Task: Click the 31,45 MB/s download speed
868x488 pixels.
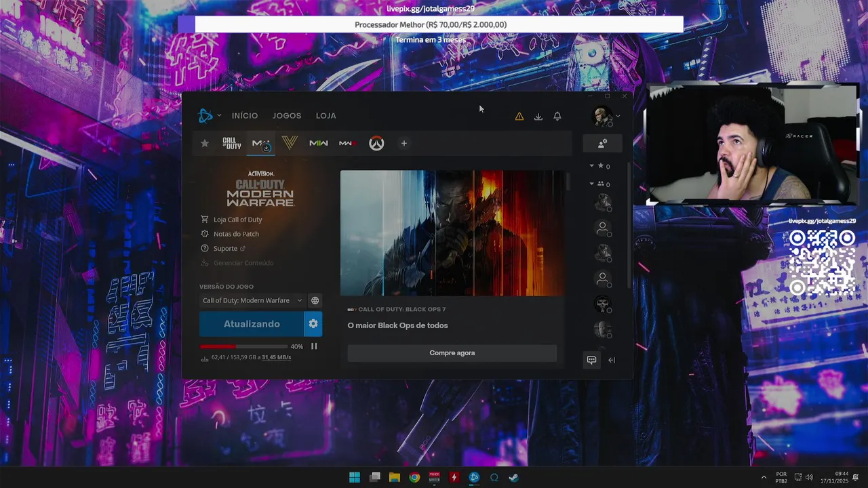Action: tap(277, 357)
